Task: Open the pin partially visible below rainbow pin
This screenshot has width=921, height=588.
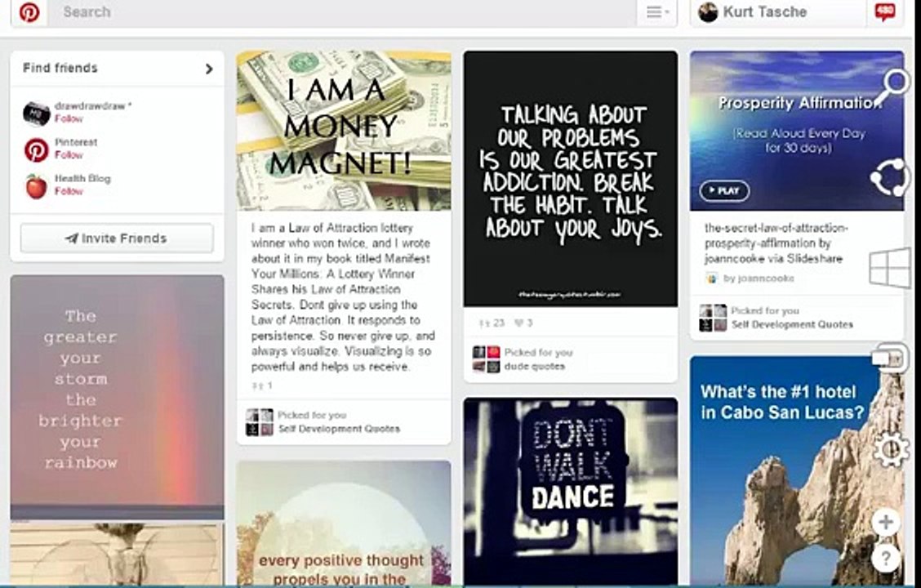Action: point(117,554)
